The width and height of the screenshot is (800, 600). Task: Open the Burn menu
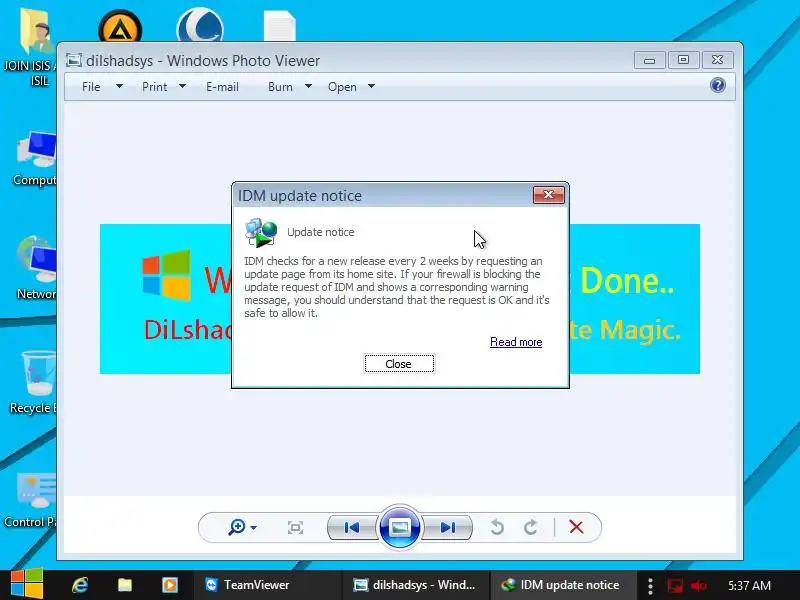coord(280,87)
